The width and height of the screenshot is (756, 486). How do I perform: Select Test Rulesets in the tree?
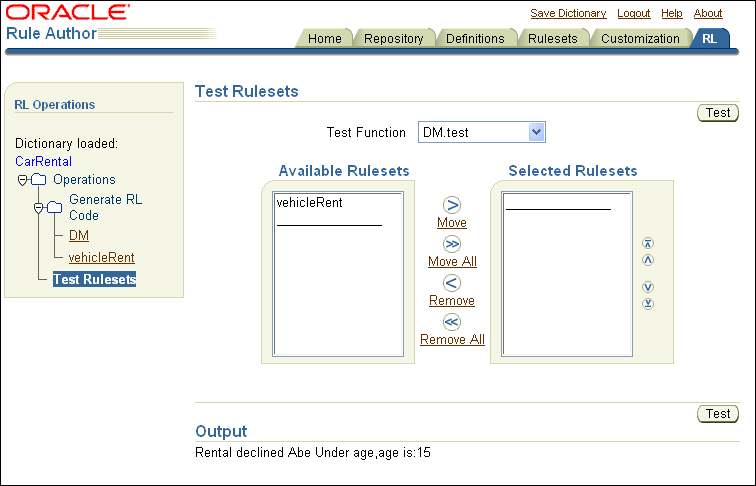pos(94,279)
